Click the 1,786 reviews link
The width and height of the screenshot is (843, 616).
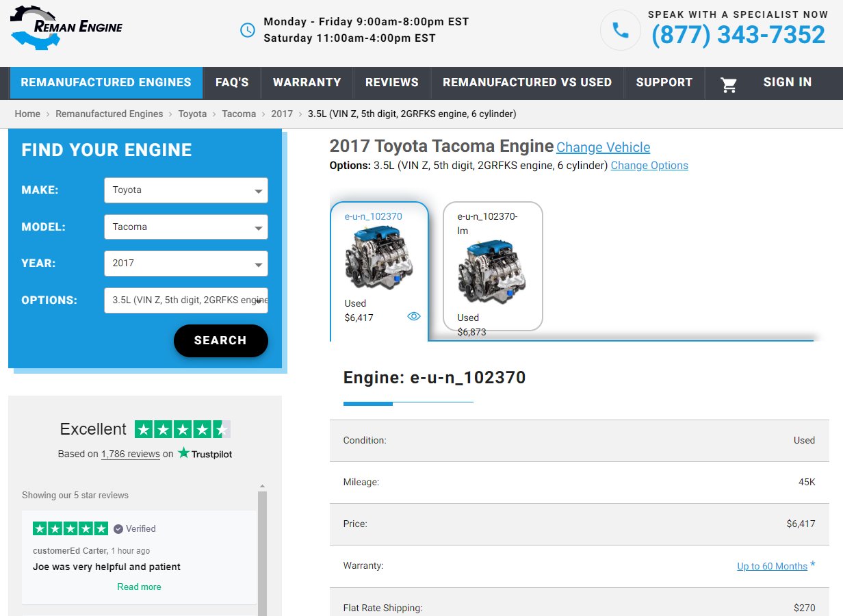point(131,454)
